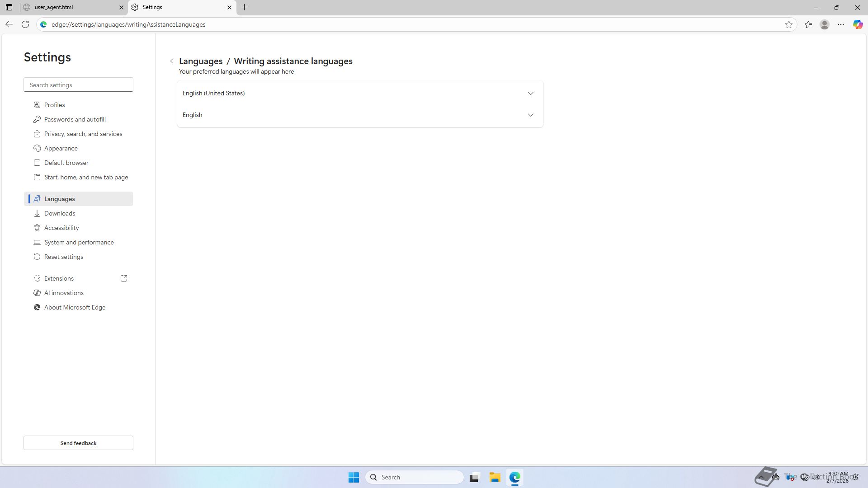Open Settings and more ellipsis menu
868x488 pixels.
[841, 24]
